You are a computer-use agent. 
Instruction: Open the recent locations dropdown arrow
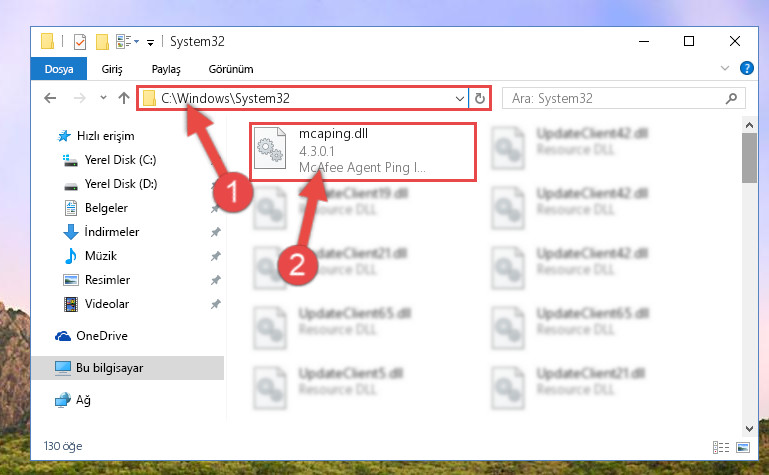[103, 98]
